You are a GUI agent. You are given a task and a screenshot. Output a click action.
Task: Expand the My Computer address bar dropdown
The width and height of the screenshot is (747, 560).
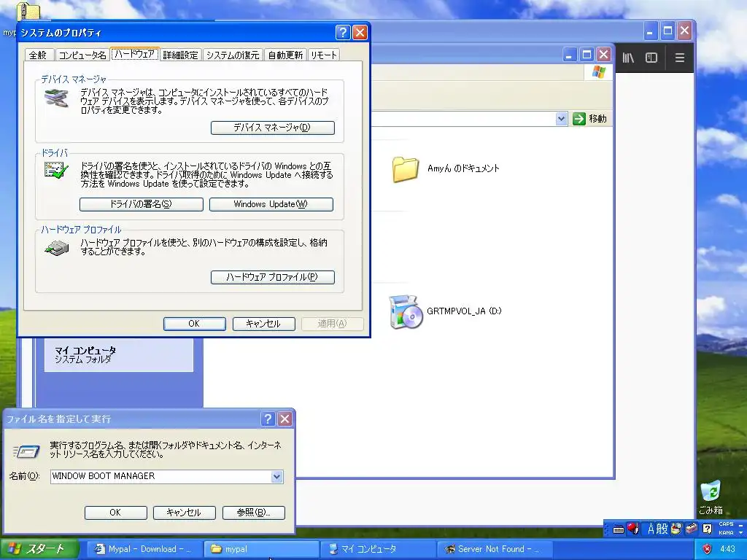[x=561, y=119]
